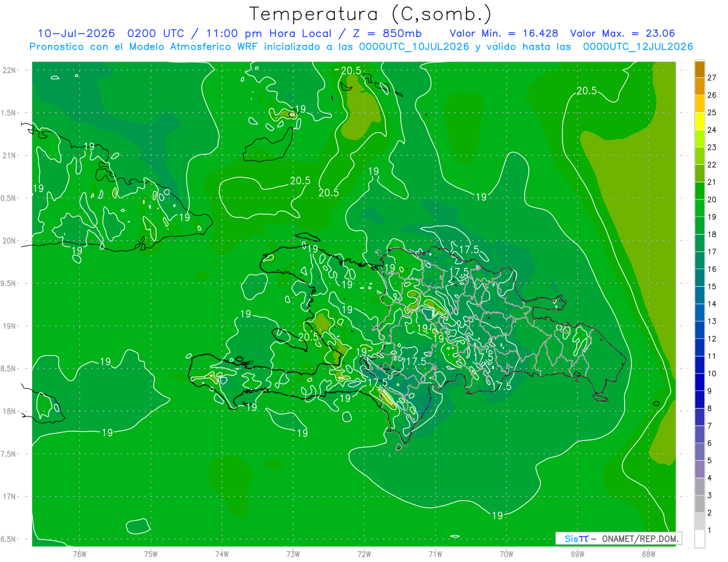This screenshot has width=728, height=562.
Task: Click the legend value label '22'
Action: (x=712, y=164)
